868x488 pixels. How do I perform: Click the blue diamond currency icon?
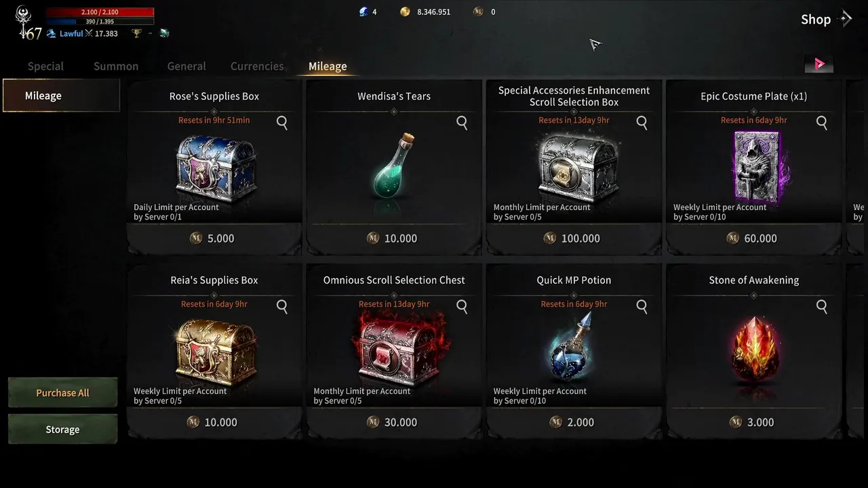pos(363,12)
